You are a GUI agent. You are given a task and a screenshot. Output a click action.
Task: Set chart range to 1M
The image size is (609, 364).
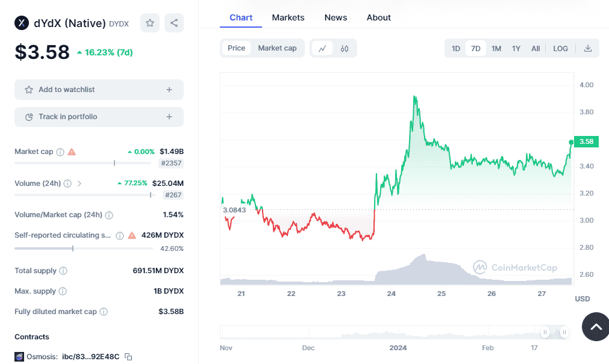pos(496,49)
